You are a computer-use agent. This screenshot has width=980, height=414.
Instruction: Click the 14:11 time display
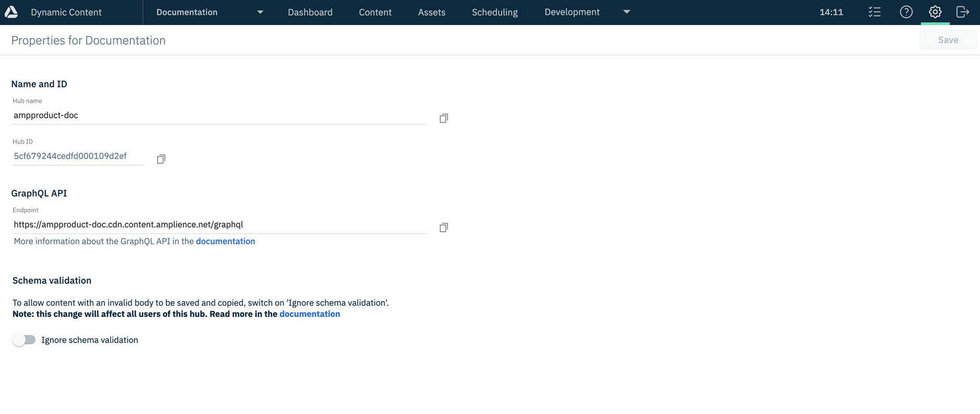click(831, 12)
